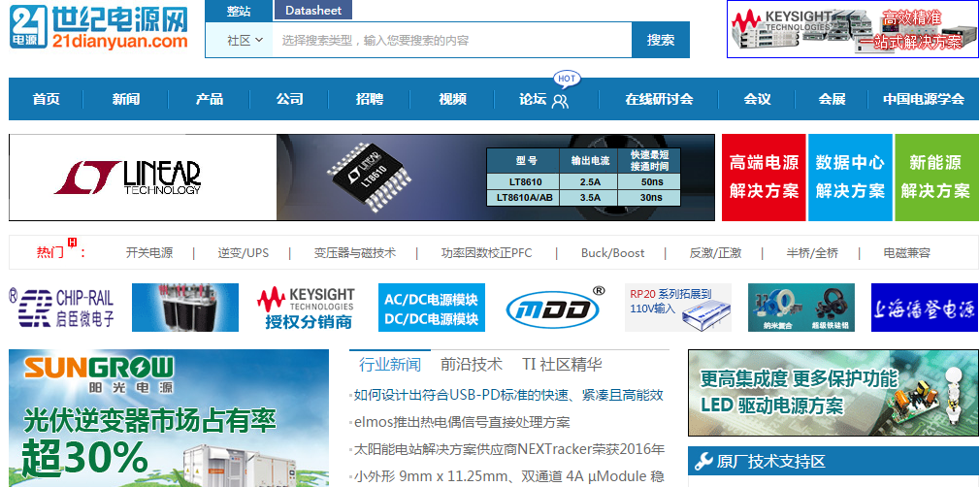Open 论坛 in the navigation bar
980x487 pixels.
click(x=533, y=99)
